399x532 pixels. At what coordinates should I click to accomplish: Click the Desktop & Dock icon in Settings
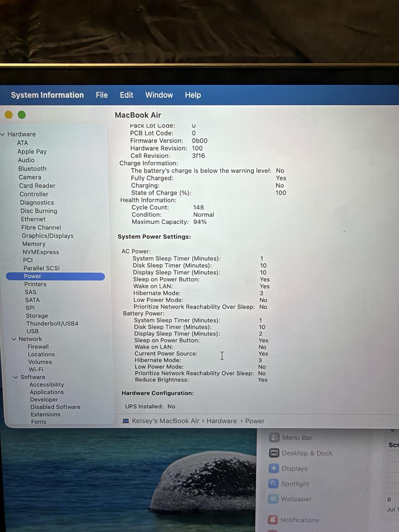[x=274, y=453]
